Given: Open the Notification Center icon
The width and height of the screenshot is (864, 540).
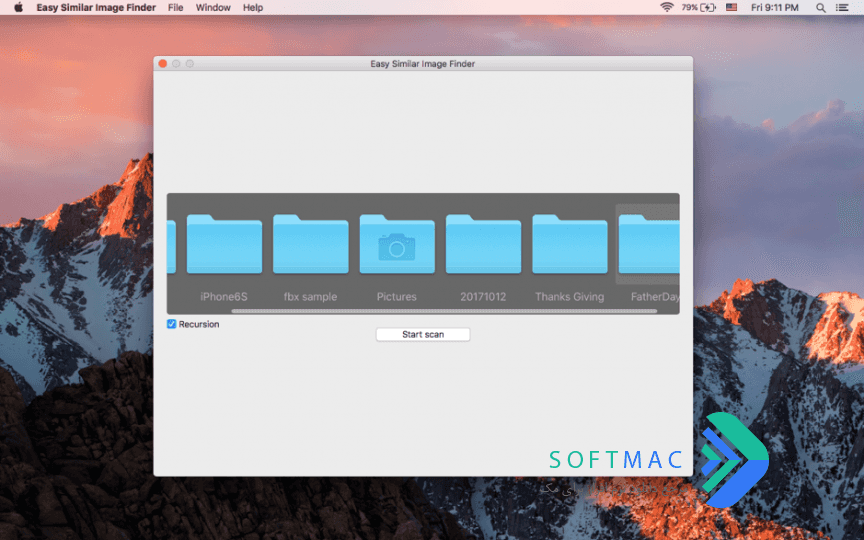Looking at the screenshot, I should [x=842, y=7].
